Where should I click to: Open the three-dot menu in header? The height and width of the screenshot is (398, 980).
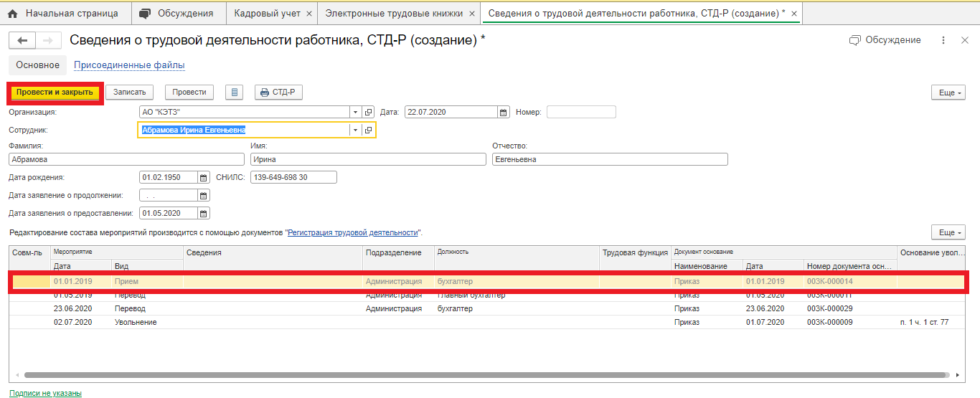(943, 41)
